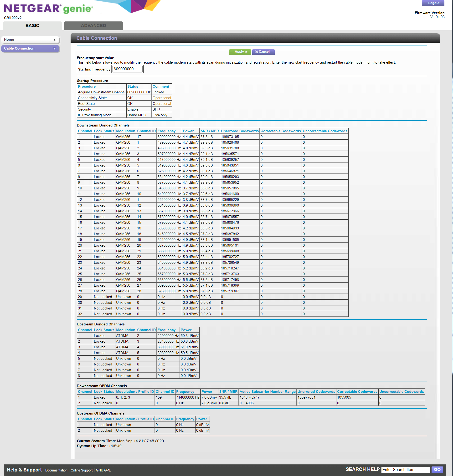
Task: Open the ADVANCED tab
Action: click(93, 25)
